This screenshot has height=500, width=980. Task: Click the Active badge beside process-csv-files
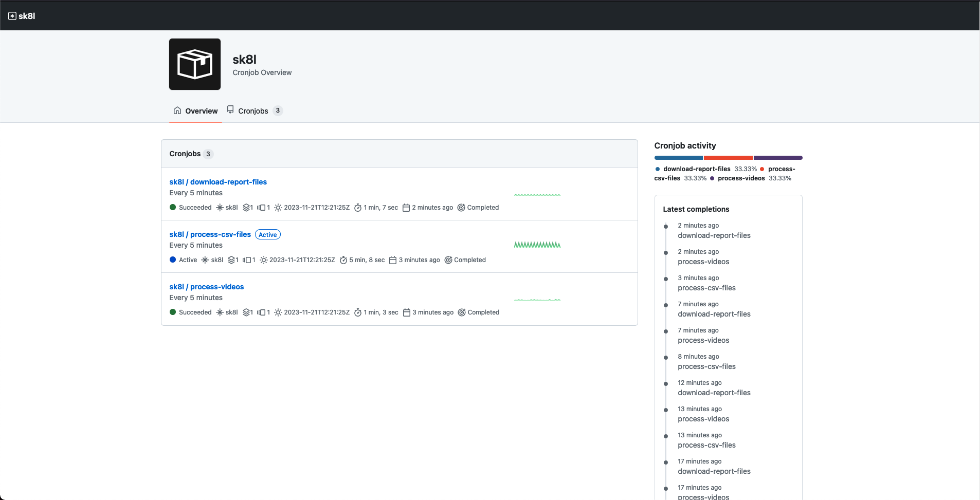tap(268, 235)
